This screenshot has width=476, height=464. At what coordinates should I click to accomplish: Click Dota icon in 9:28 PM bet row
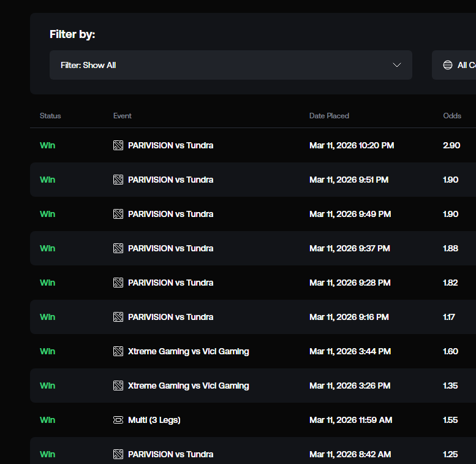click(x=118, y=283)
